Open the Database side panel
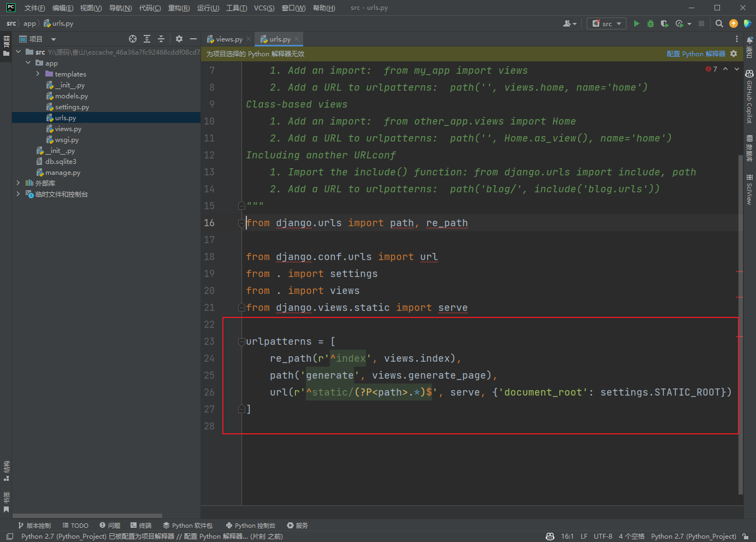The width and height of the screenshot is (756, 542). click(749, 148)
